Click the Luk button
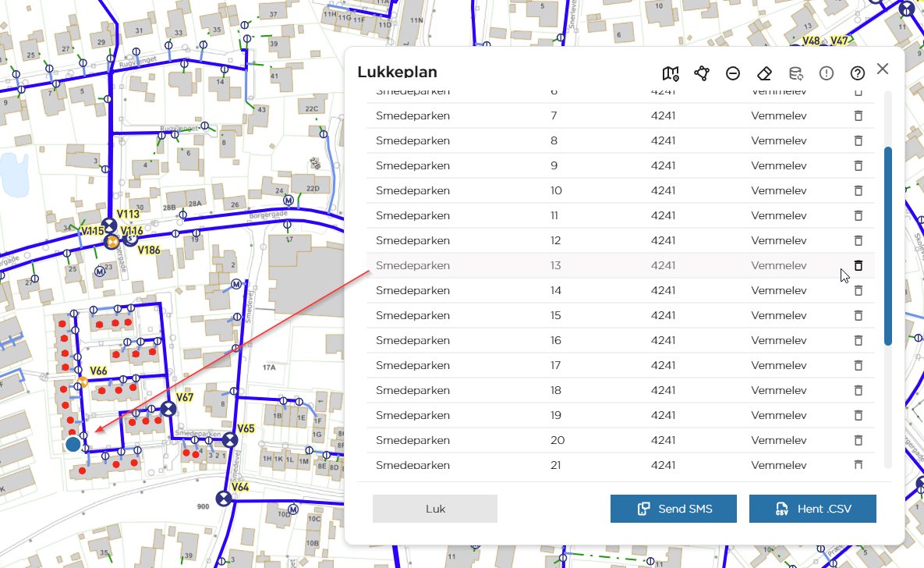 [x=435, y=509]
